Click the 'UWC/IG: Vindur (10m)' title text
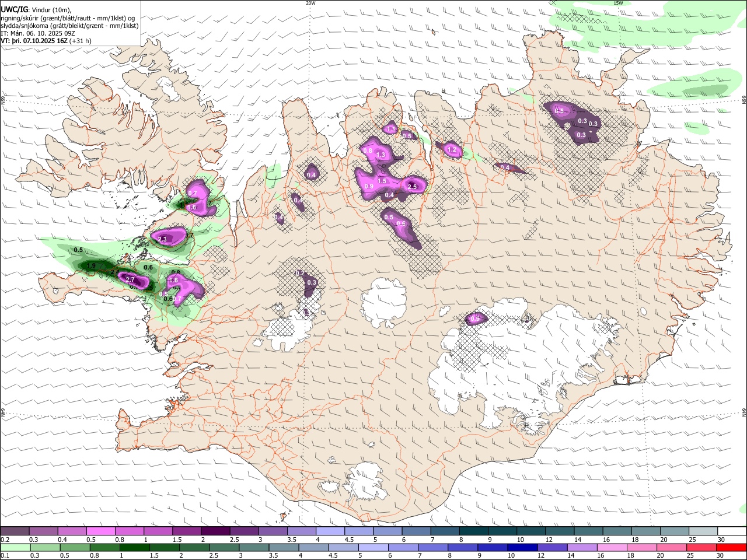 coord(36,10)
